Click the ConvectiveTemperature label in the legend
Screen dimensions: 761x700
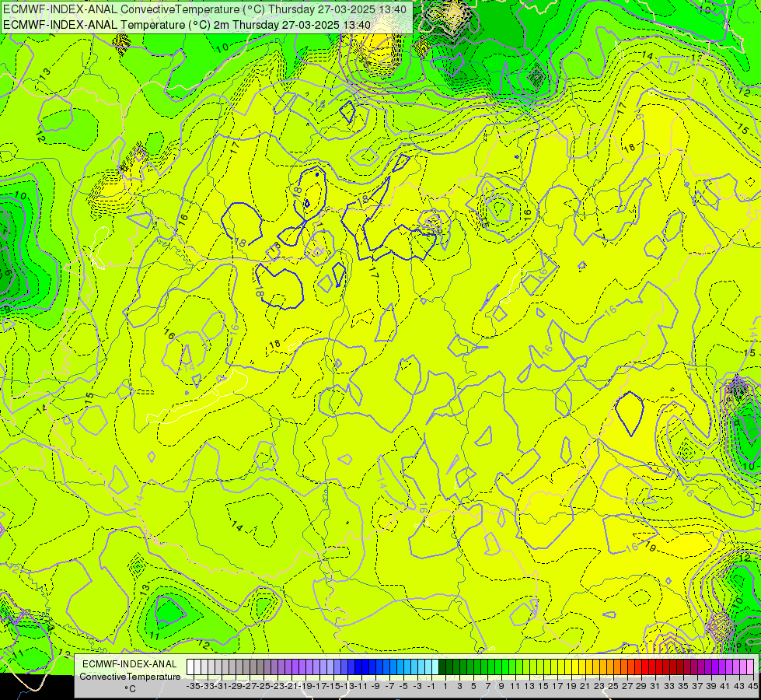(x=130, y=677)
